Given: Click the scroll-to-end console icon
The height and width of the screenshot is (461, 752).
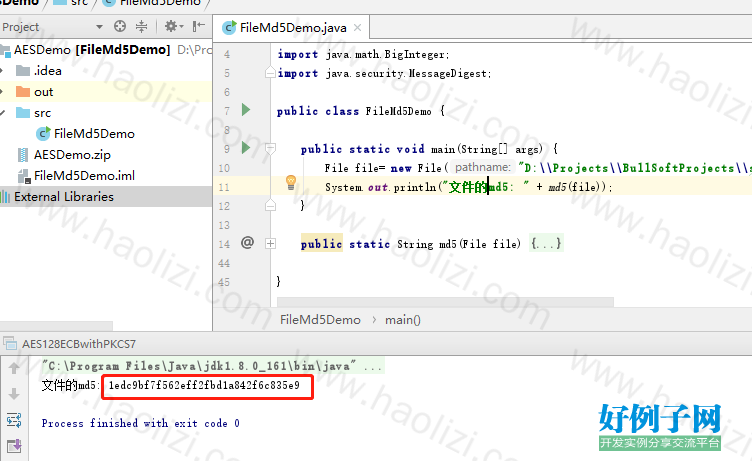Looking at the screenshot, I should tap(14, 446).
